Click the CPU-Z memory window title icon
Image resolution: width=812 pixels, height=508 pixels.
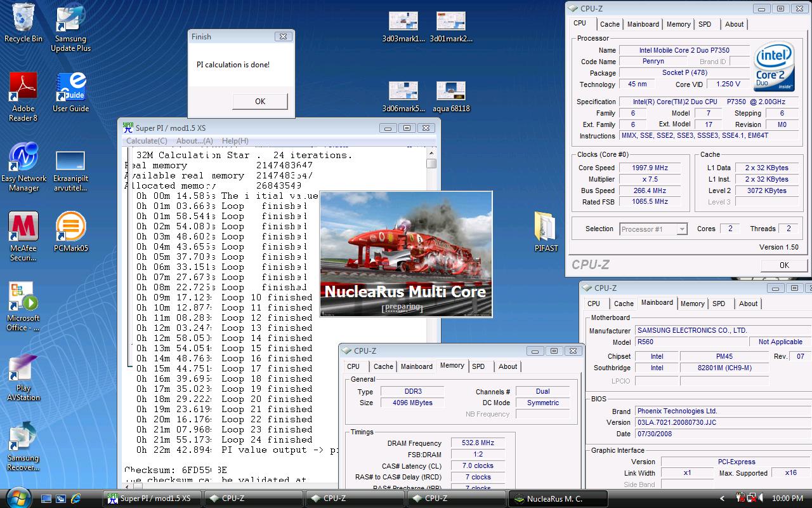346,351
